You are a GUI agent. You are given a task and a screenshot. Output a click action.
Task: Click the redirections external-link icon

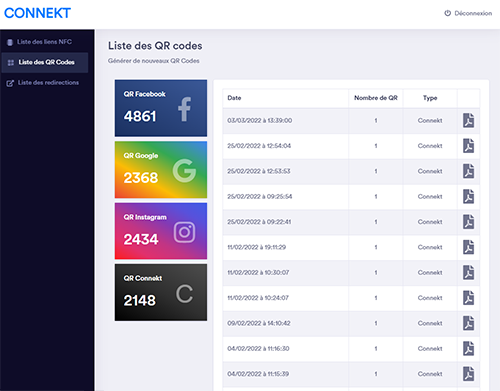pyautogui.click(x=10, y=83)
